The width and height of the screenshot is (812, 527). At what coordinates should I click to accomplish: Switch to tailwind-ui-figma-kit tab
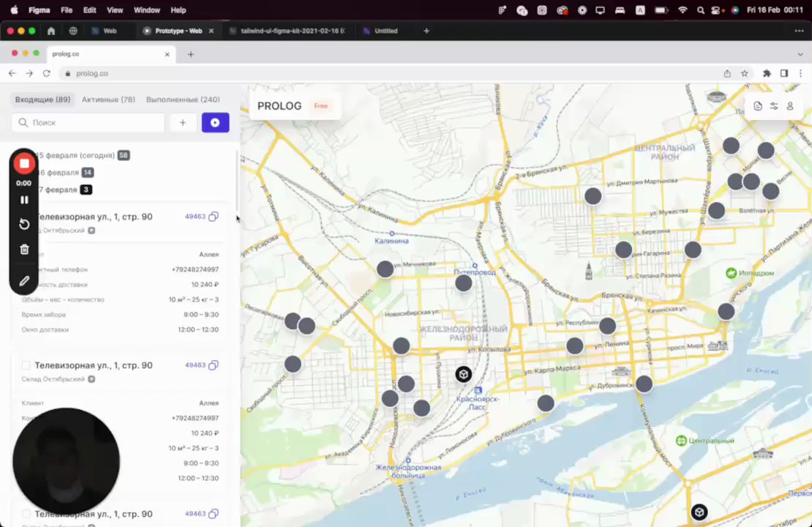[288, 31]
